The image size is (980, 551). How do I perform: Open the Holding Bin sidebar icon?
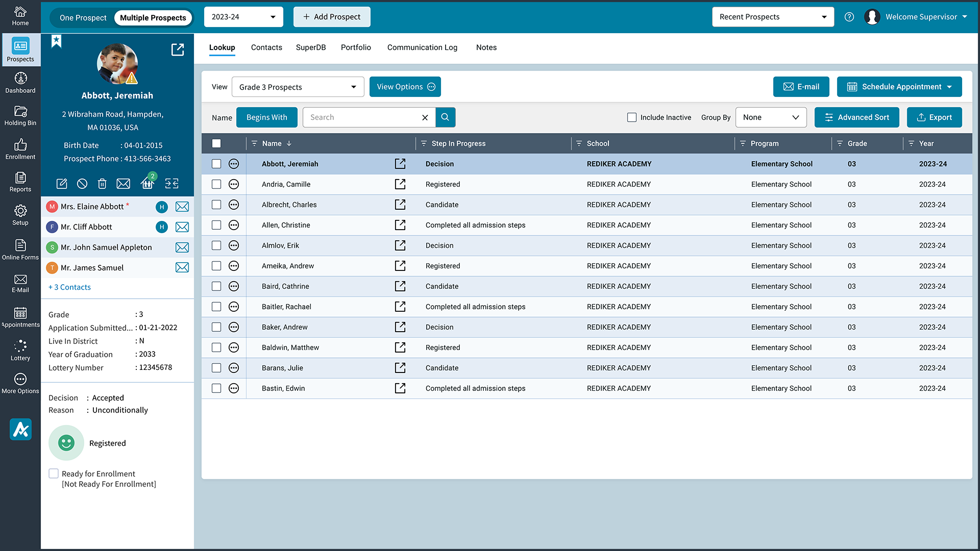click(20, 115)
